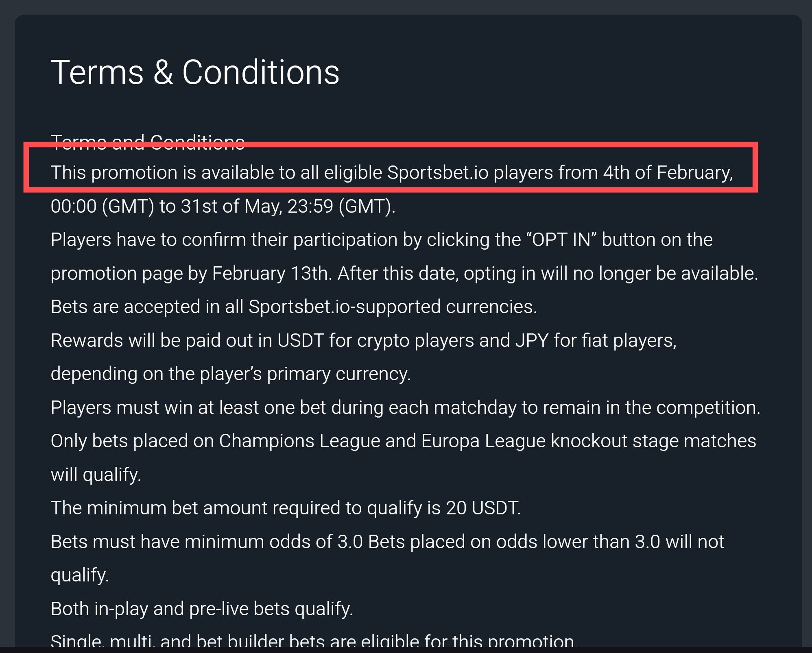Image resolution: width=812 pixels, height=653 pixels.
Task: Click the line mentioning February 13th deadline
Action: click(404, 273)
